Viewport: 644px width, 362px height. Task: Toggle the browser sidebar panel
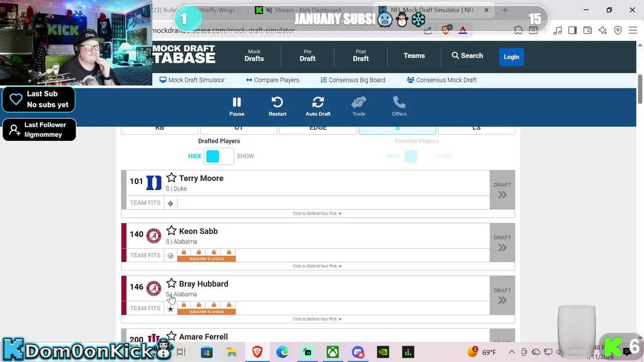[x=573, y=31]
